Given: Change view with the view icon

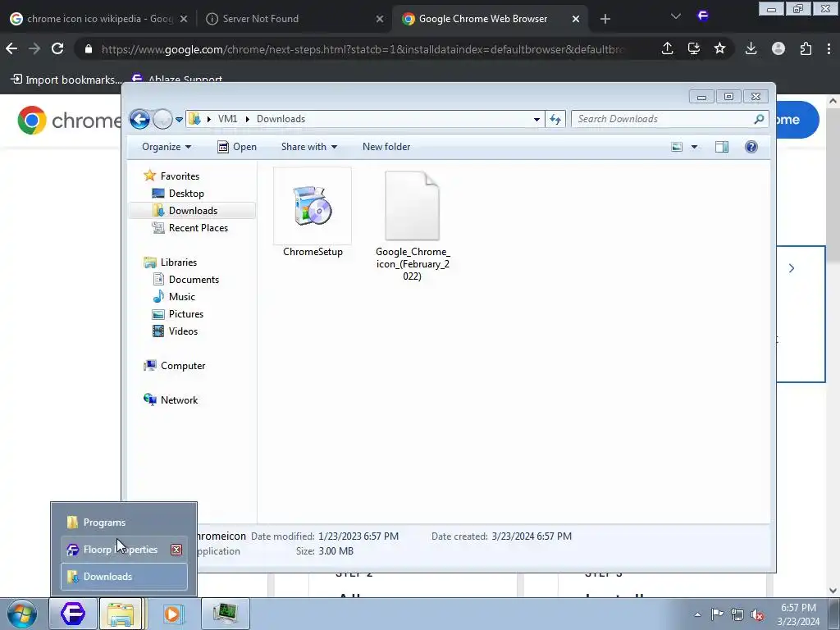Looking at the screenshot, I should 677,147.
